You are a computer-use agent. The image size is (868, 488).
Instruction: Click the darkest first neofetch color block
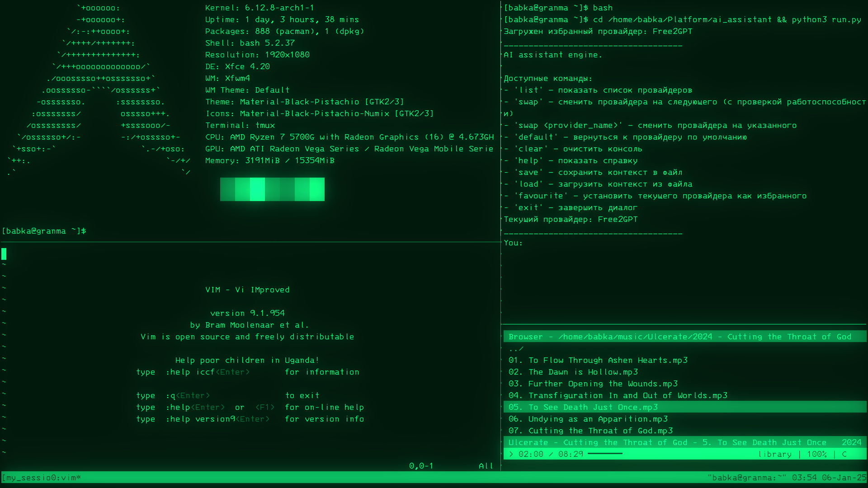tap(227, 189)
